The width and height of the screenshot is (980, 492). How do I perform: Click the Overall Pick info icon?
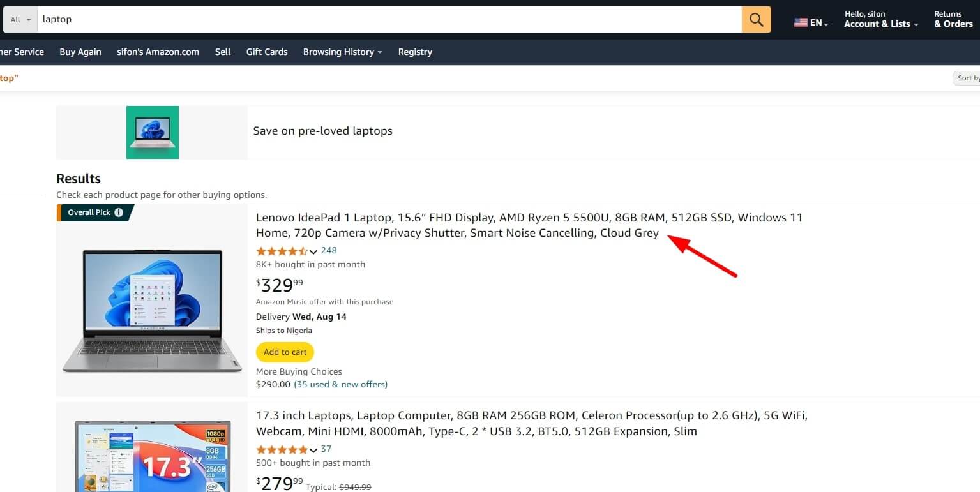point(119,212)
